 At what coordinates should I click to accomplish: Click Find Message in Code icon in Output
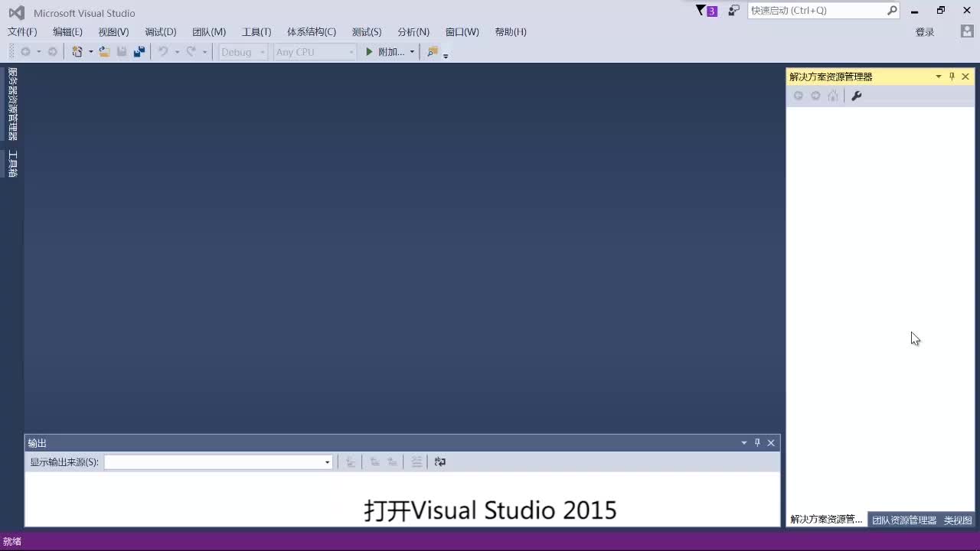tap(350, 461)
